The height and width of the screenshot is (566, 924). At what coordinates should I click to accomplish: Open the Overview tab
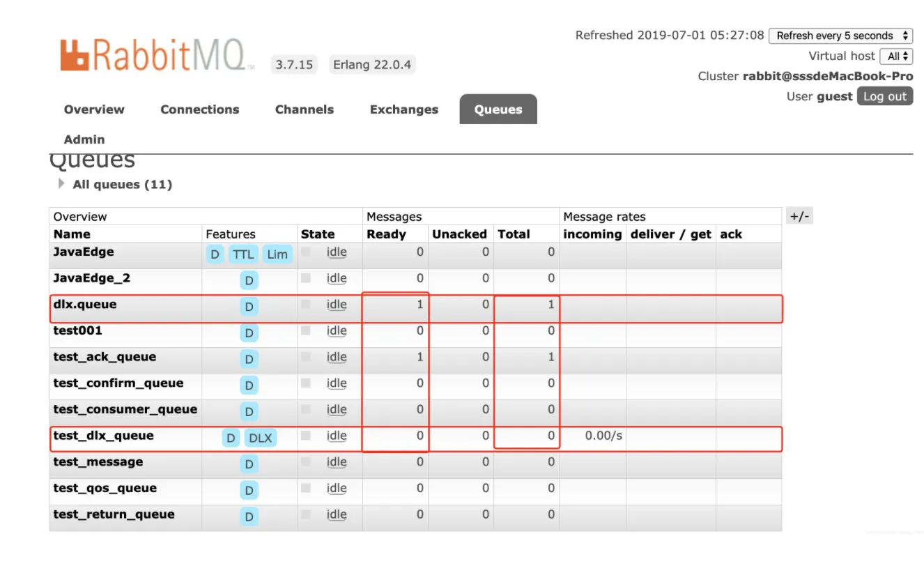[94, 109]
